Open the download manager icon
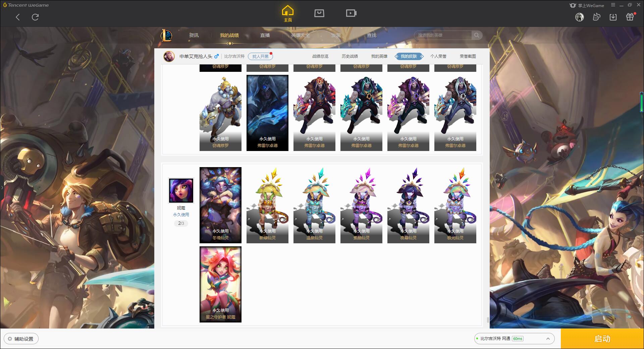 point(613,17)
